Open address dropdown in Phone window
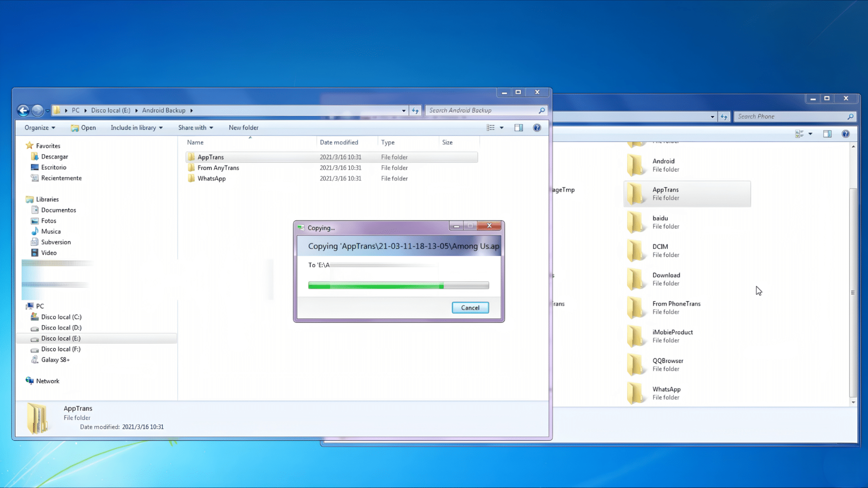The height and width of the screenshot is (488, 868). (x=712, y=116)
